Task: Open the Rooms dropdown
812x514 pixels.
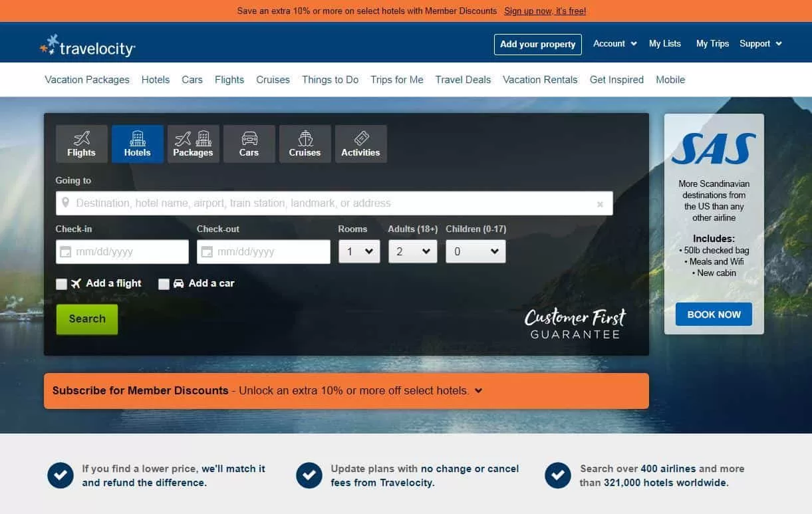Action: coord(359,251)
